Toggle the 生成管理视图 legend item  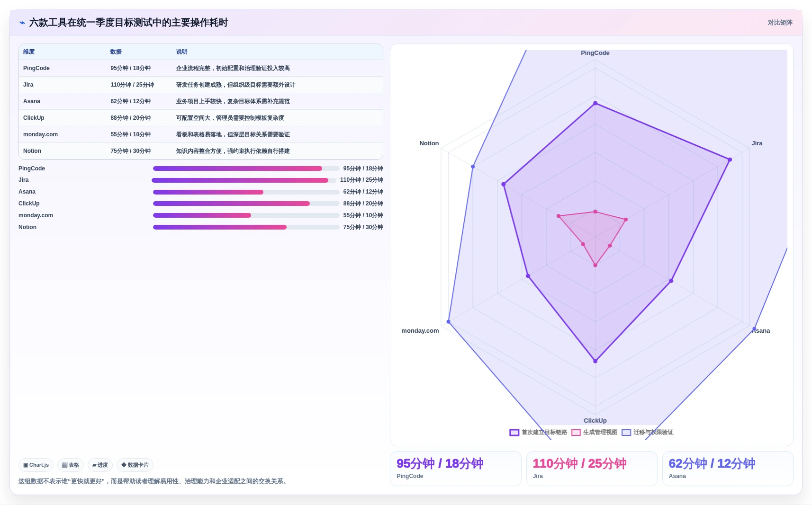coord(594,433)
